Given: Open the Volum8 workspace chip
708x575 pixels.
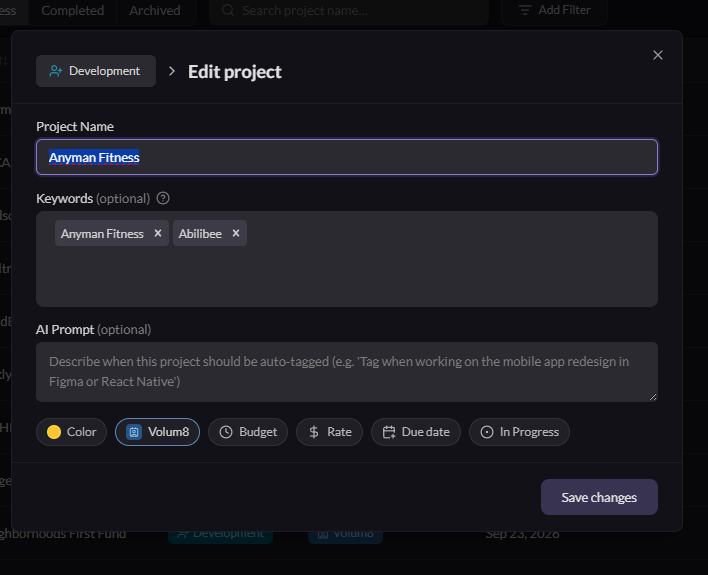Looking at the screenshot, I should (157, 432).
